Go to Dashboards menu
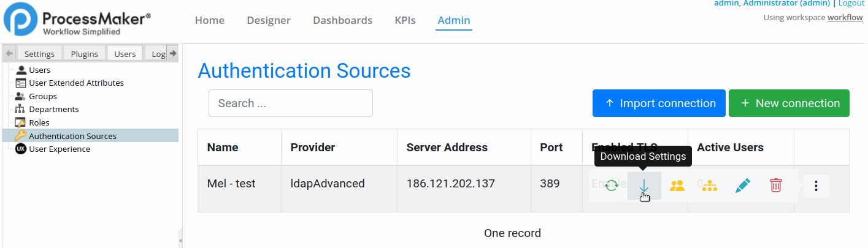Screen dimensions: 868x248 coord(342,20)
